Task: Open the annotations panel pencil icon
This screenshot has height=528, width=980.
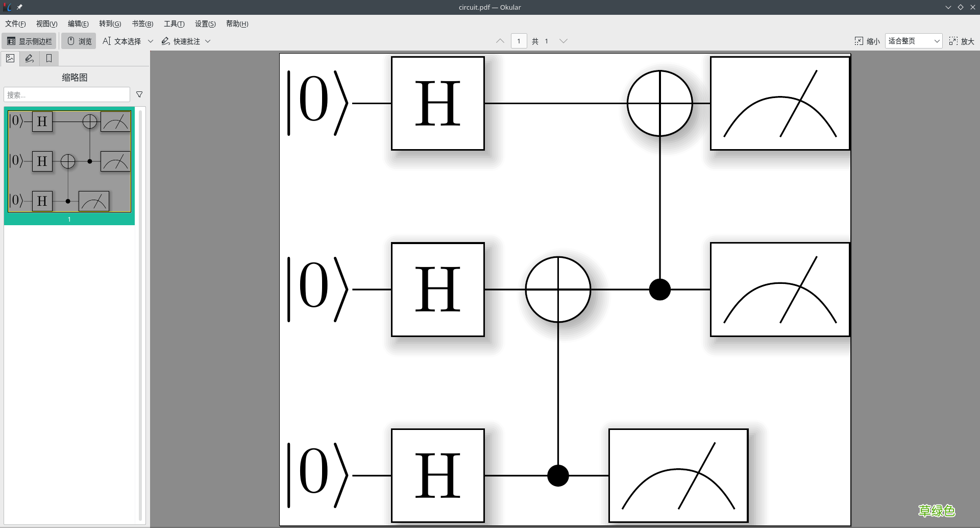Action: coord(30,59)
